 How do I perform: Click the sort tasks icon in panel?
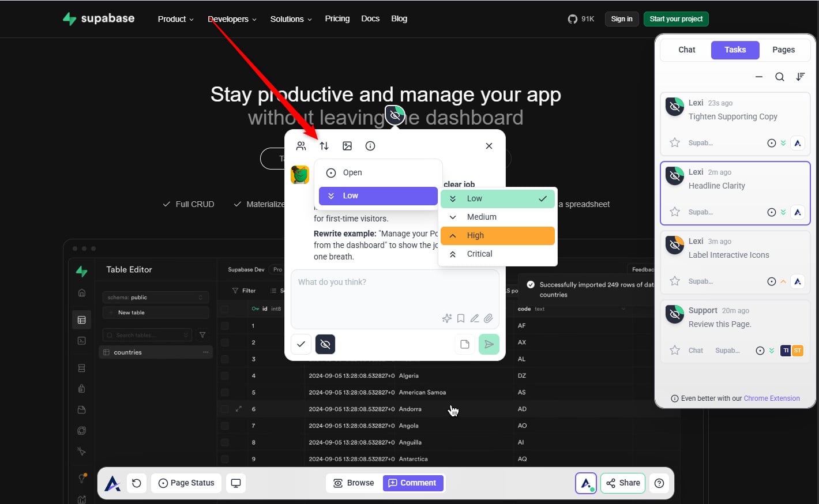click(801, 77)
